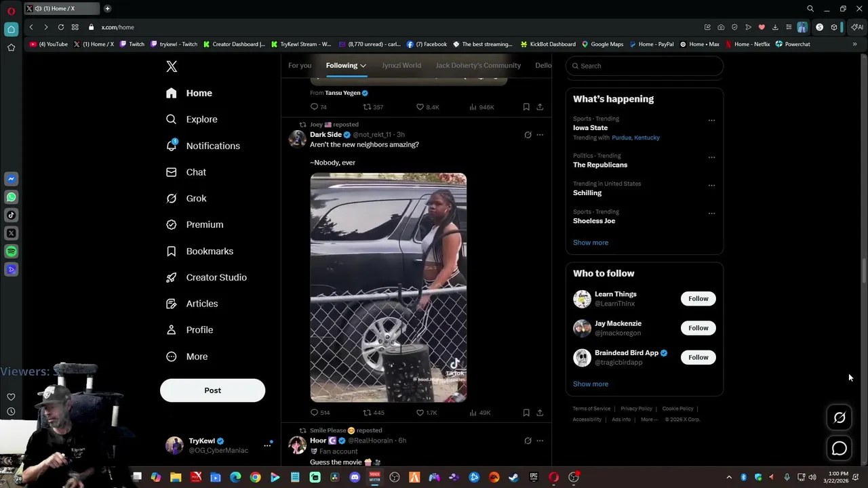Viewport: 868px width, 488px height.
Task: Open Discord from the Windows taskbar
Action: [355, 477]
